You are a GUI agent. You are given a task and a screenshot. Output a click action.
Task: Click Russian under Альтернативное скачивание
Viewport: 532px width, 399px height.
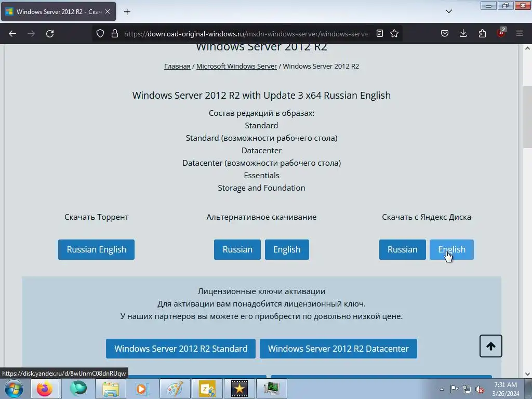[x=237, y=249]
